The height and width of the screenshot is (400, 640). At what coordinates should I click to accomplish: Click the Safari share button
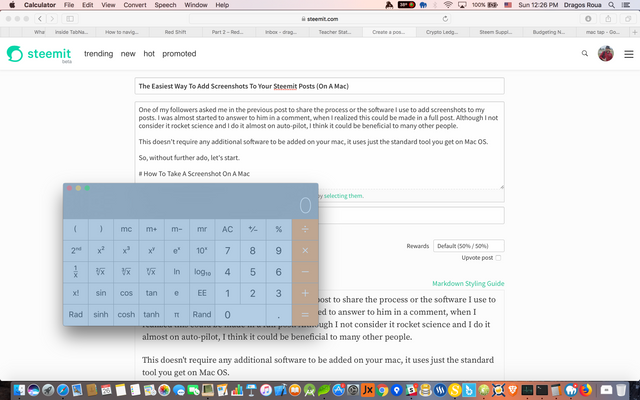(x=608, y=19)
